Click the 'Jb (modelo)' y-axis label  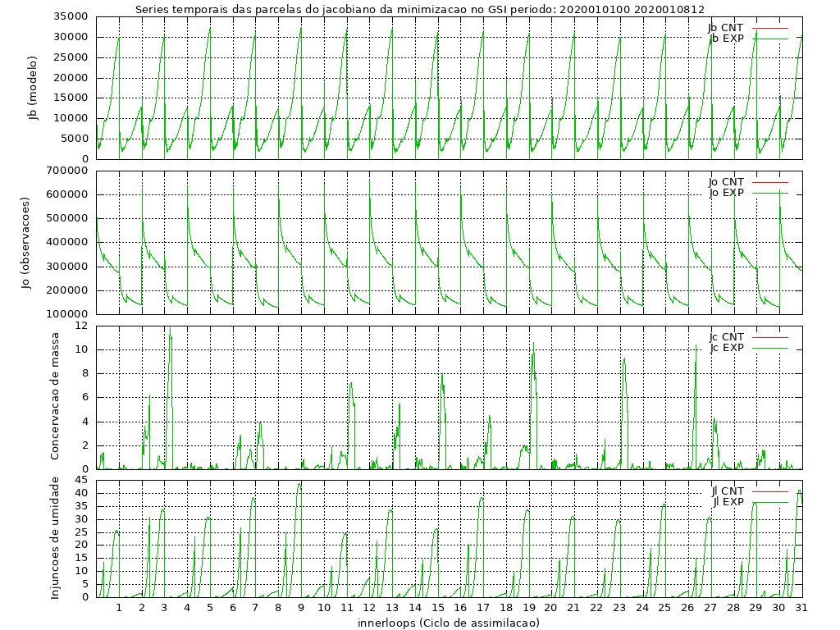point(34,88)
